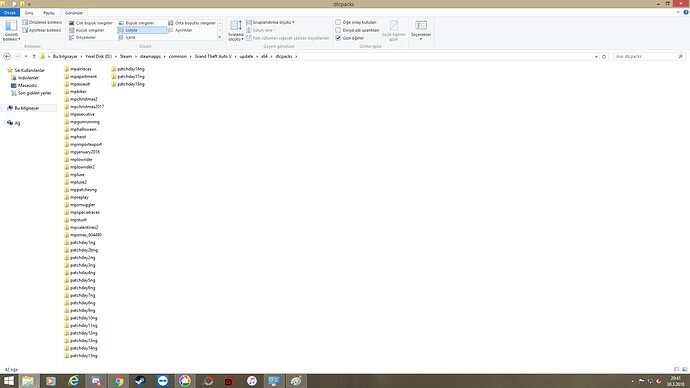Uncheck Gizli öğeler hidden items checkbox

click(338, 38)
